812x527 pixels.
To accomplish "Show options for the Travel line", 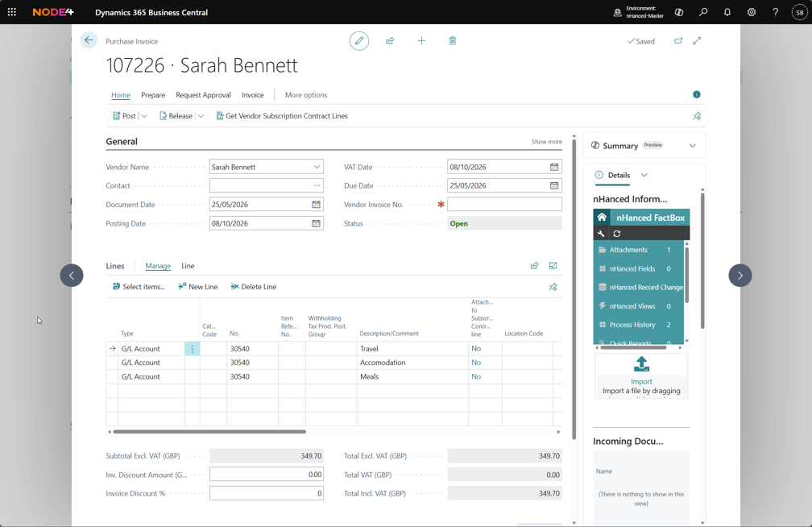I will (x=192, y=349).
